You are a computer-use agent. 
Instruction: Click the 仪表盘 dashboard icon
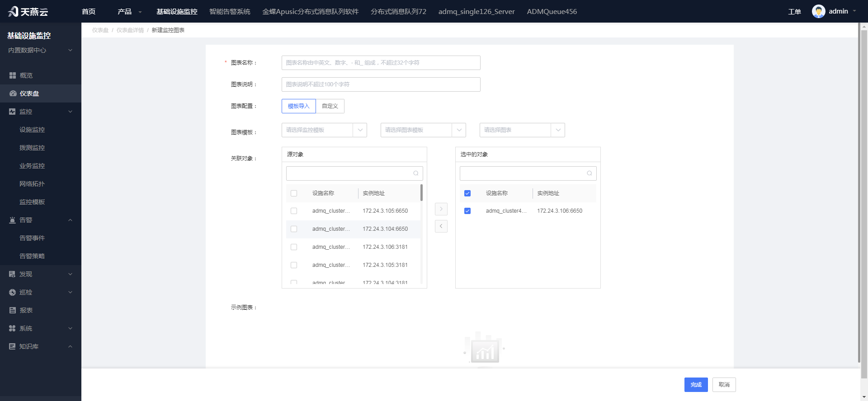[x=13, y=93]
